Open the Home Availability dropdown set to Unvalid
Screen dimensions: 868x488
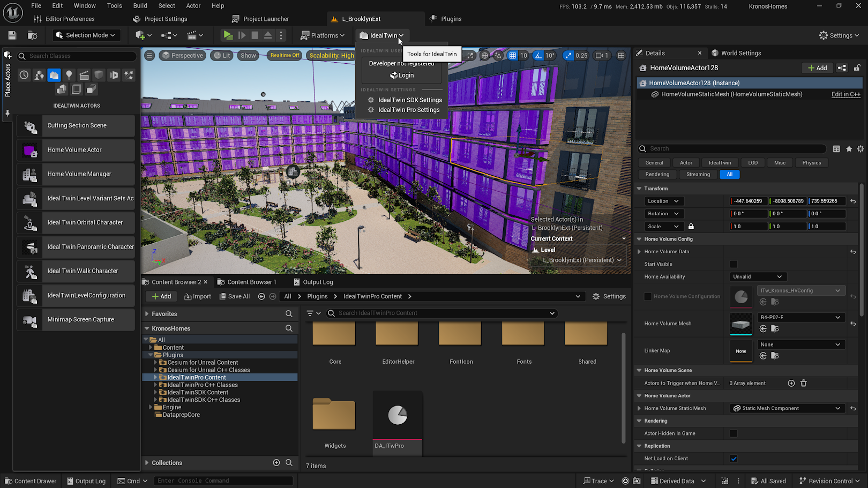(x=757, y=277)
